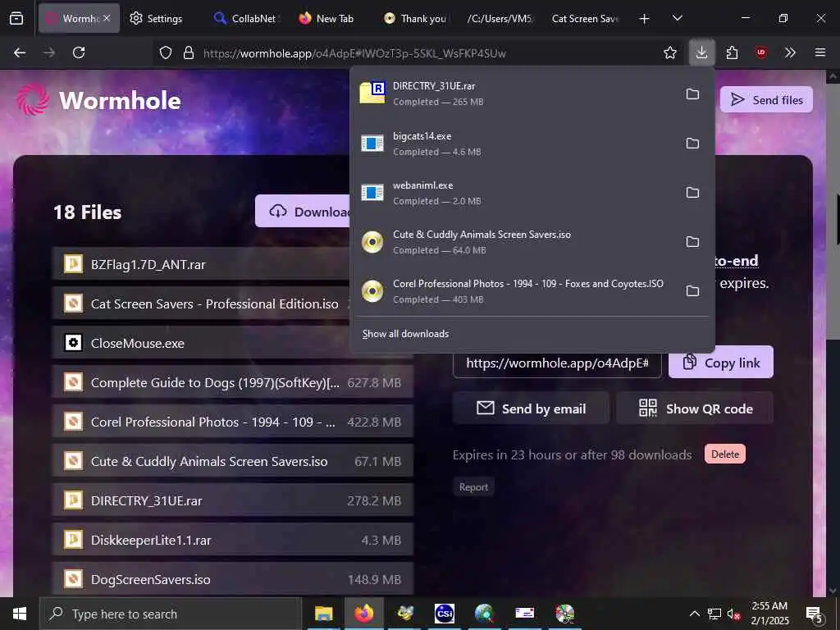The height and width of the screenshot is (630, 840).
Task: Select CloseMouse.exe file row
Action: [201, 343]
